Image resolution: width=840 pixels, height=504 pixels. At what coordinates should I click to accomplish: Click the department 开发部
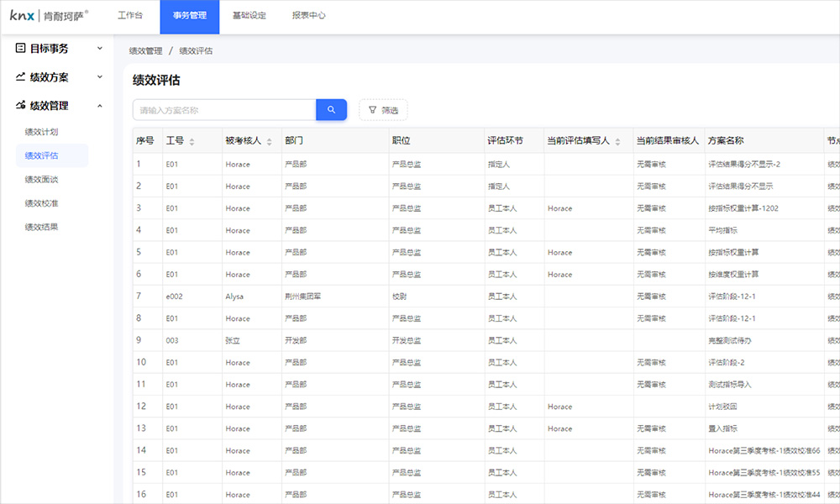click(296, 341)
